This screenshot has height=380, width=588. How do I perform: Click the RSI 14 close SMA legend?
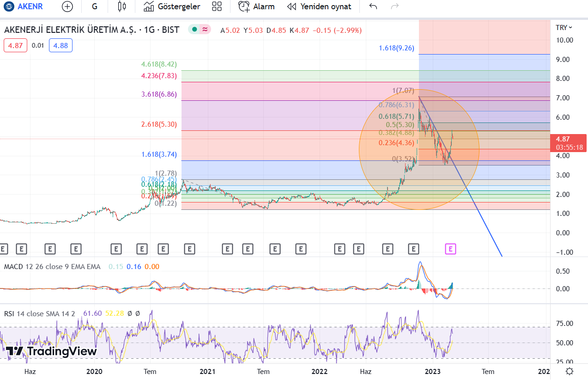[x=39, y=313]
